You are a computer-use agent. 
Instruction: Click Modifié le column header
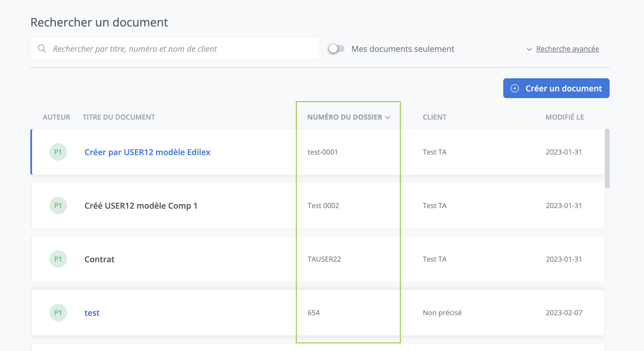[564, 117]
